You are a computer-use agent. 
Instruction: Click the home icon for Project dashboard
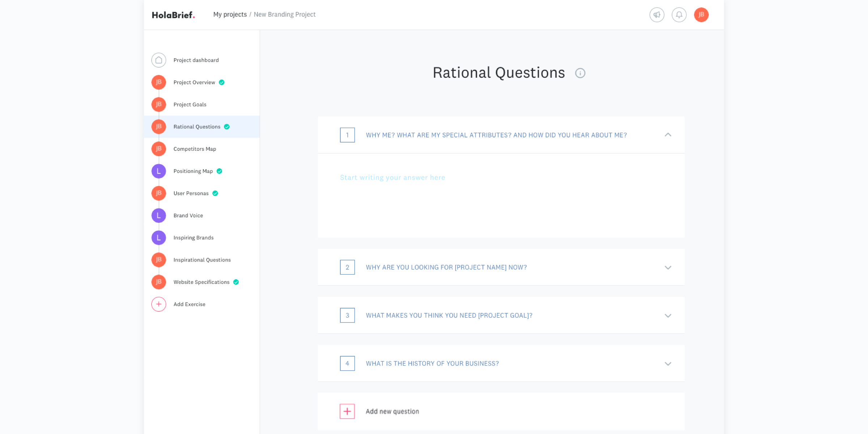[159, 60]
